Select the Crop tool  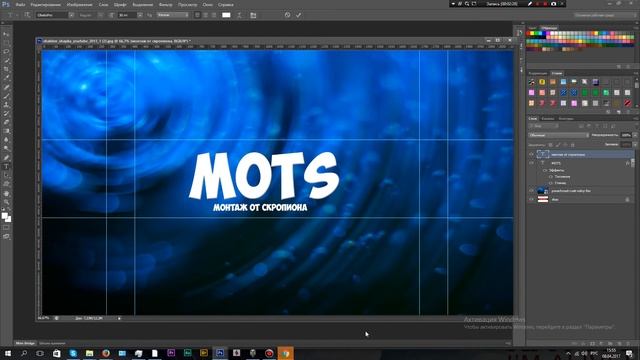coord(6,69)
